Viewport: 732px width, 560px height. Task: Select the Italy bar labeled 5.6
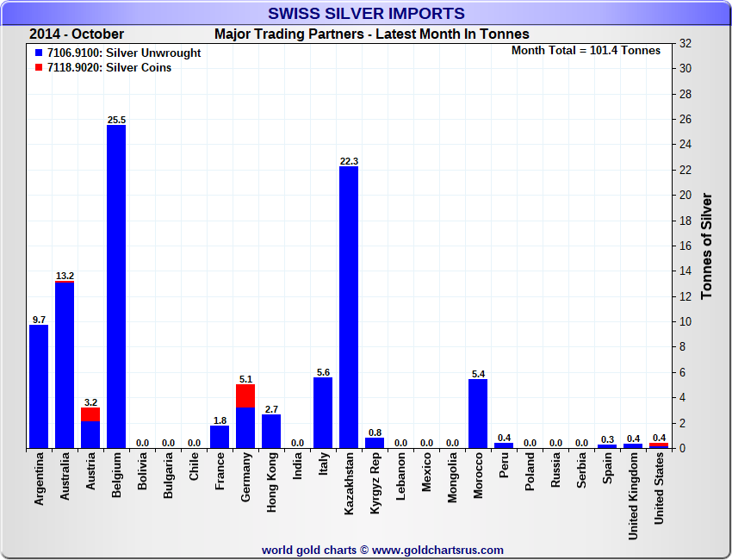click(x=323, y=413)
